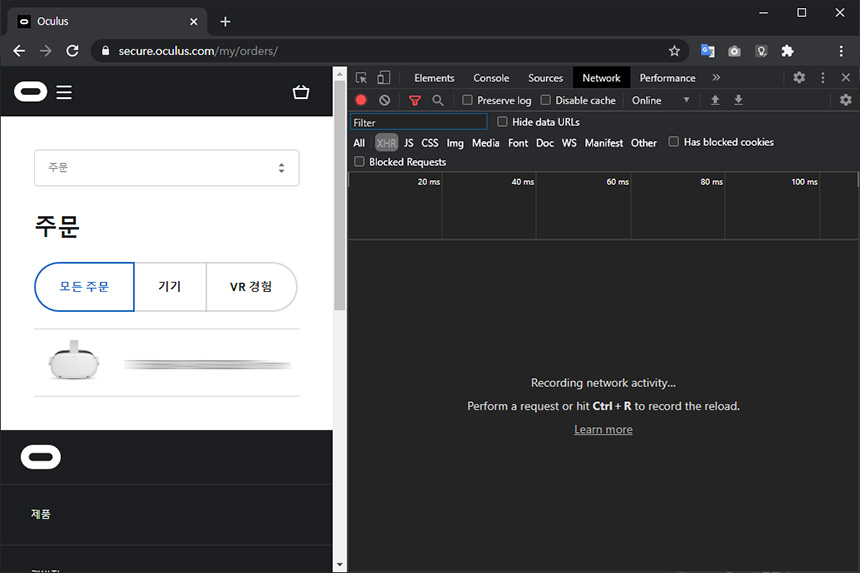This screenshot has width=860, height=573.
Task: Filter requests by Manifest
Action: pos(603,143)
